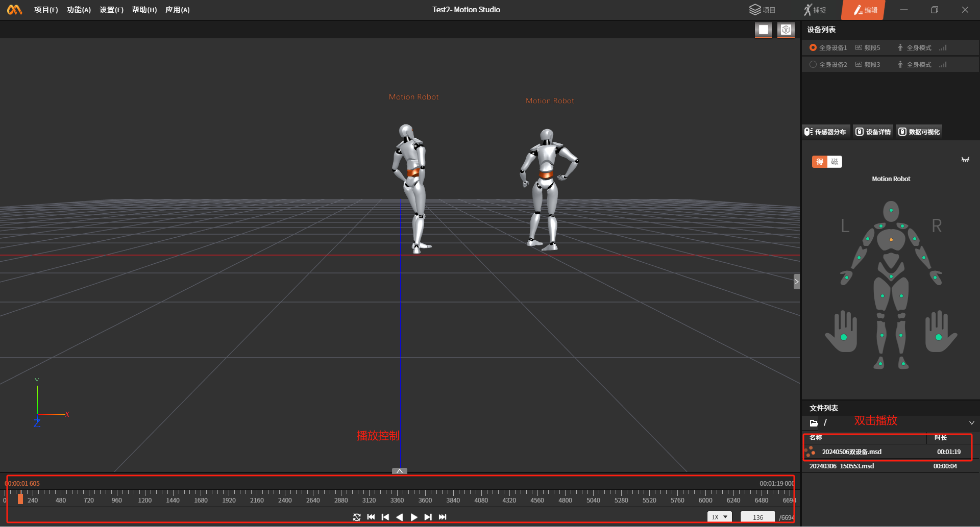Image resolution: width=980 pixels, height=527 pixels.
Task: Switch to the 捕捉 mode tab
Action: 815,10
